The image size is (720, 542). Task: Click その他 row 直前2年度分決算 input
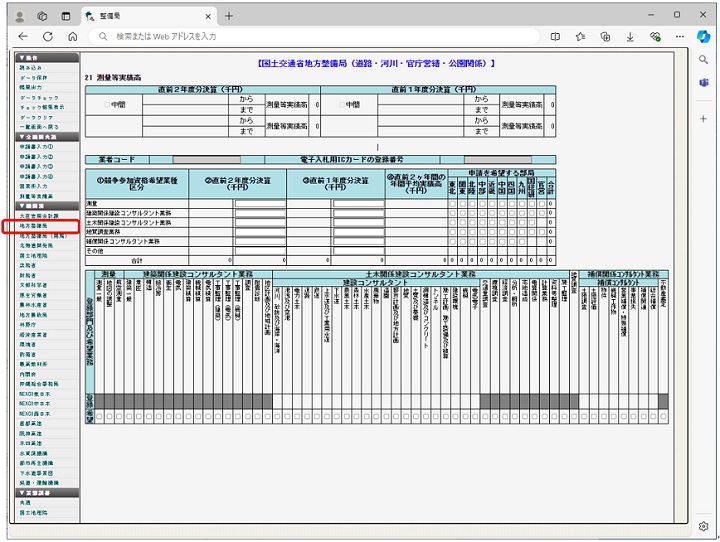tap(260, 251)
